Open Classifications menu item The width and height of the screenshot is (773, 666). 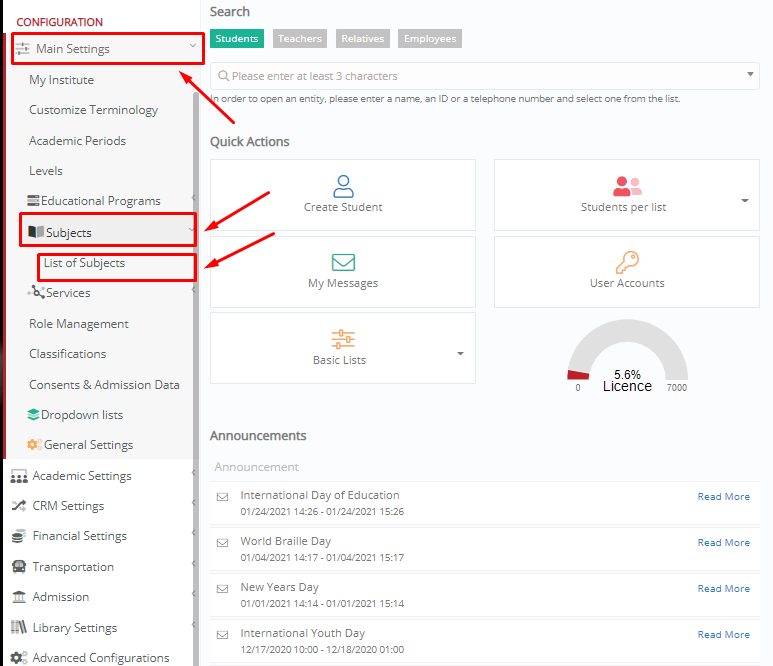[x=68, y=354]
